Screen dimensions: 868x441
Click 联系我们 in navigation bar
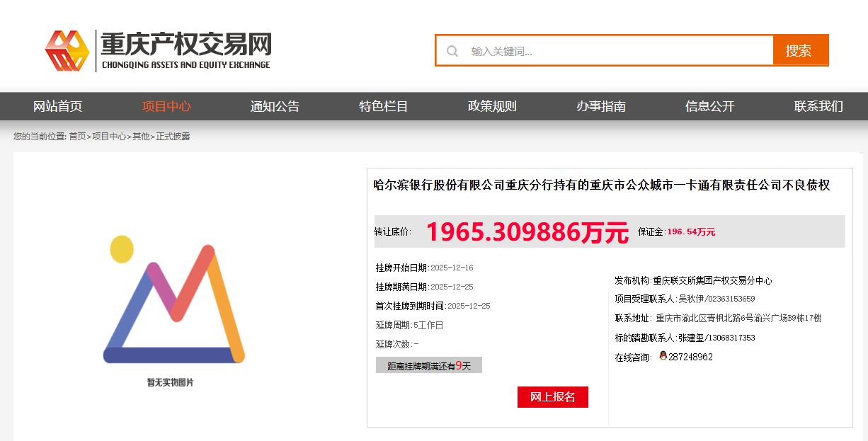tap(818, 106)
